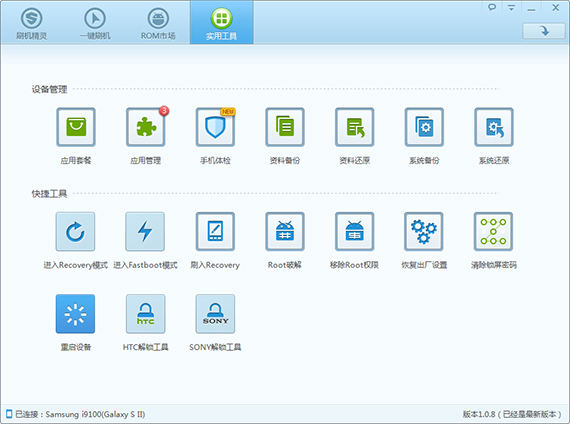Click 进入Fastboot模式 lightning icon
The height and width of the screenshot is (424, 570).
pos(145,232)
